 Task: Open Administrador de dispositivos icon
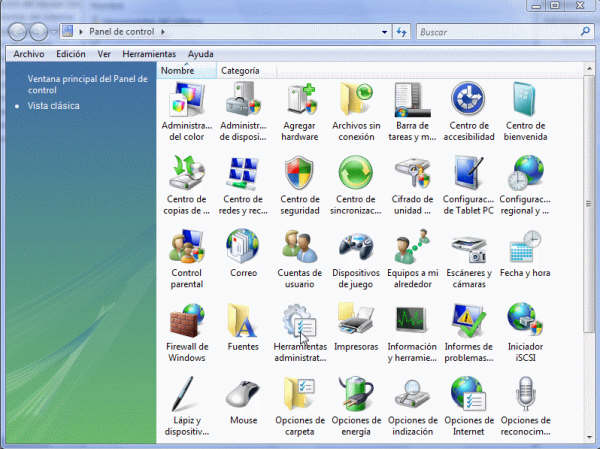(243, 99)
